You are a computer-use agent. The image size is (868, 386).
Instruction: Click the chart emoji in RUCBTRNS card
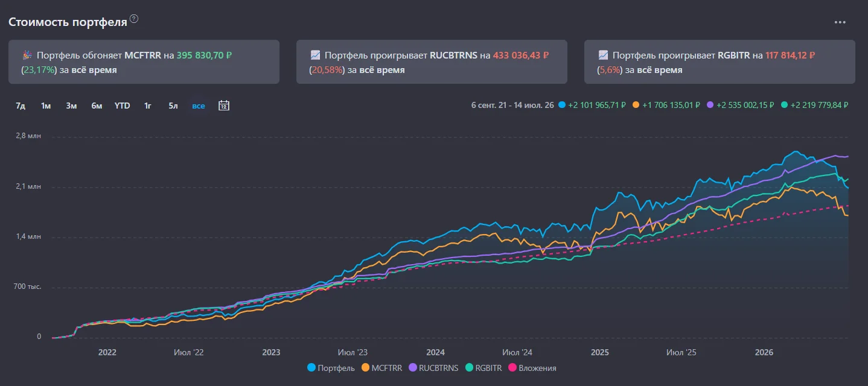[x=315, y=55]
